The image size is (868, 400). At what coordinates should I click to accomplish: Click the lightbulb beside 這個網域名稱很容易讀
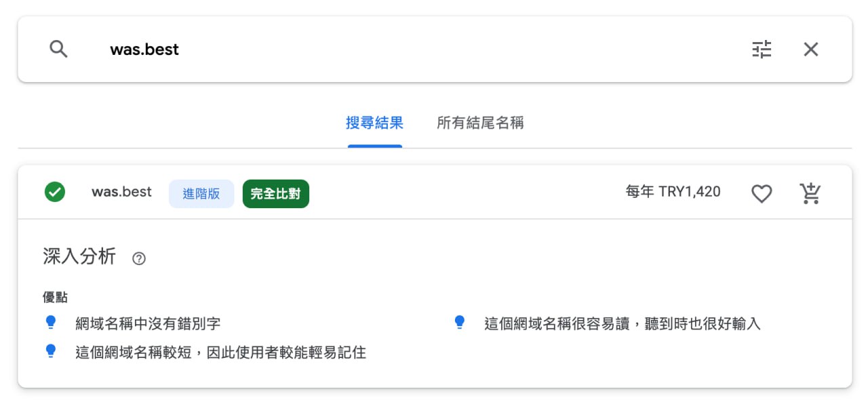pyautogui.click(x=460, y=323)
